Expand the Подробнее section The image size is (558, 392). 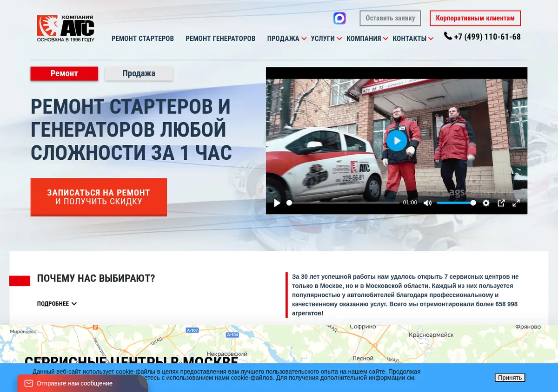point(57,304)
